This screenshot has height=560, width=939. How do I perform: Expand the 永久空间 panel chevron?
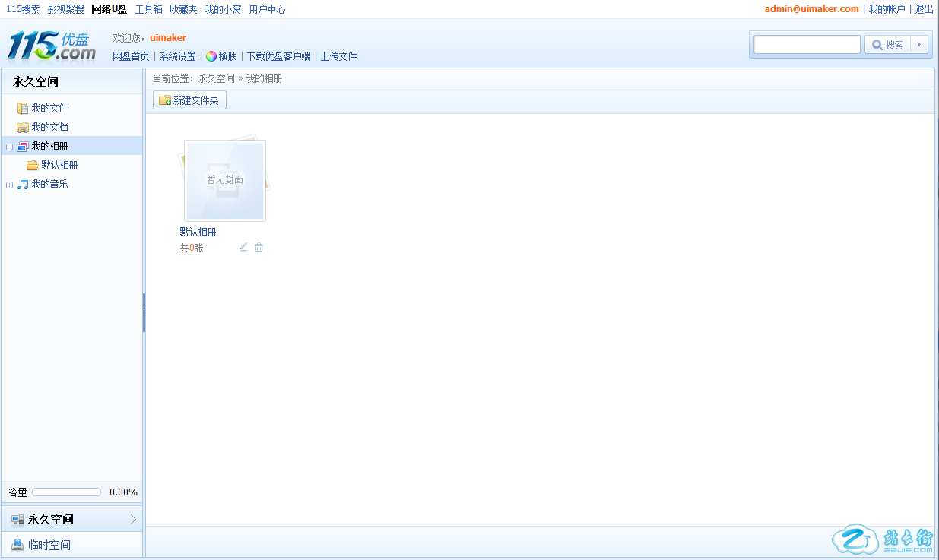coord(133,520)
